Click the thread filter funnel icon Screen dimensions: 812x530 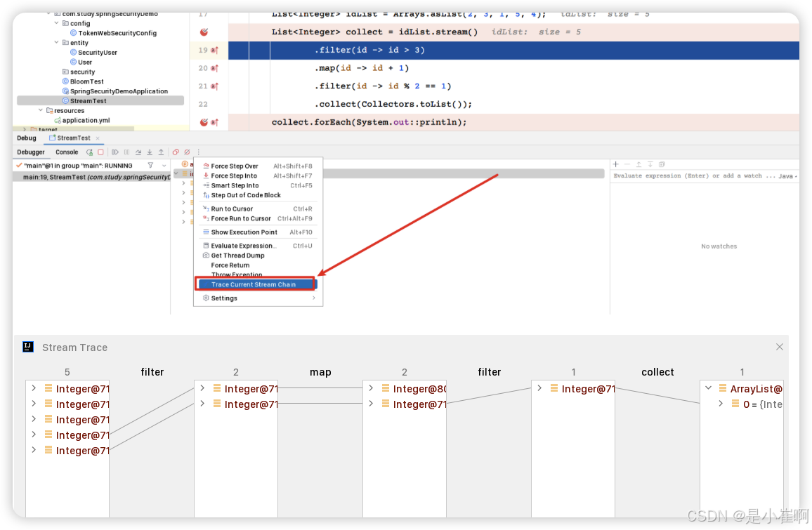[x=150, y=166]
